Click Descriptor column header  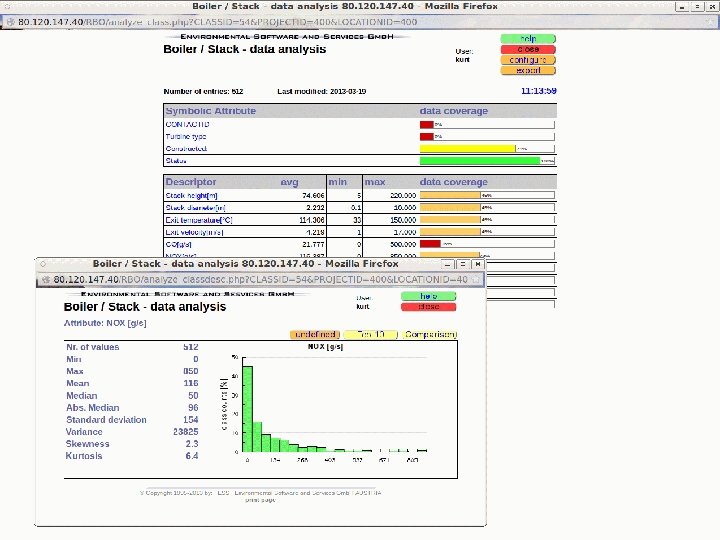[191, 182]
